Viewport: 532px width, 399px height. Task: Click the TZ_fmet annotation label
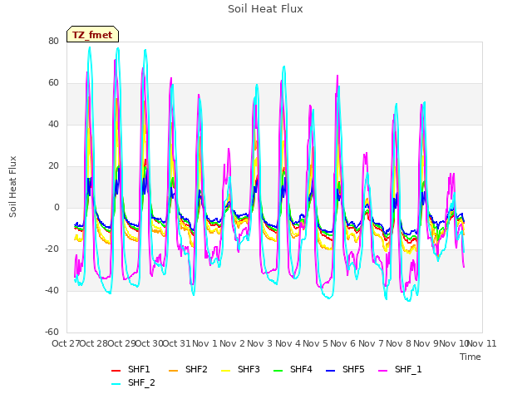click(x=92, y=35)
